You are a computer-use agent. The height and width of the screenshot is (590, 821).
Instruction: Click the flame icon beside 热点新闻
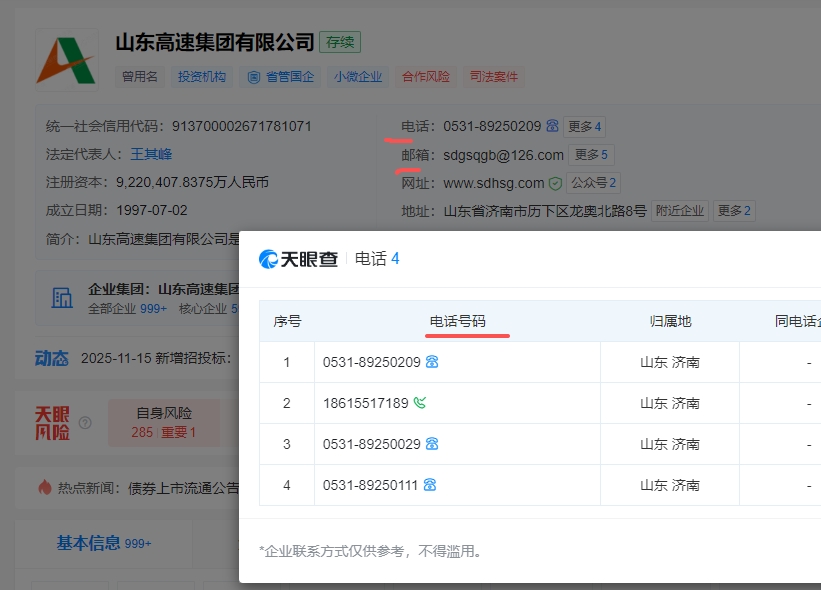click(x=45, y=487)
